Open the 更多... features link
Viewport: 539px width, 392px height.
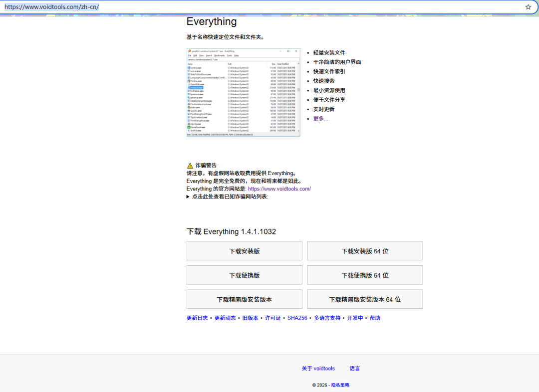320,119
